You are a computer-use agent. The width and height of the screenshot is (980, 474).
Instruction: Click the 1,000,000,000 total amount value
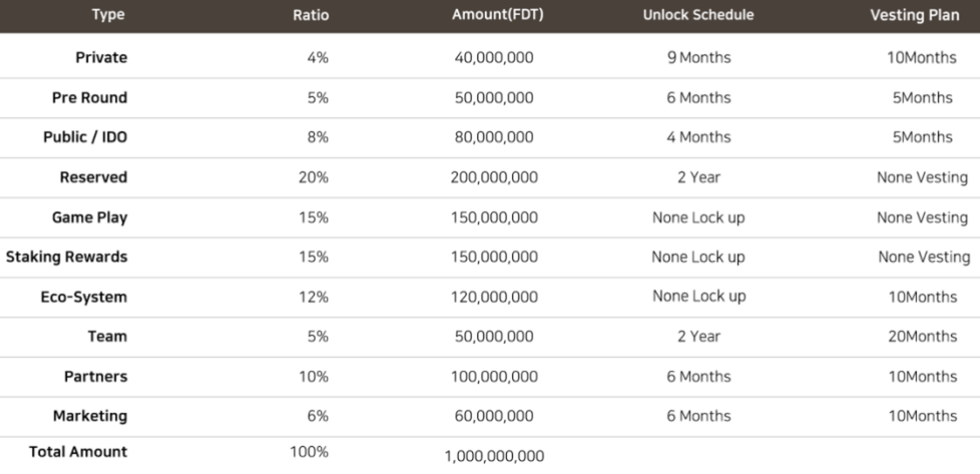click(x=494, y=456)
